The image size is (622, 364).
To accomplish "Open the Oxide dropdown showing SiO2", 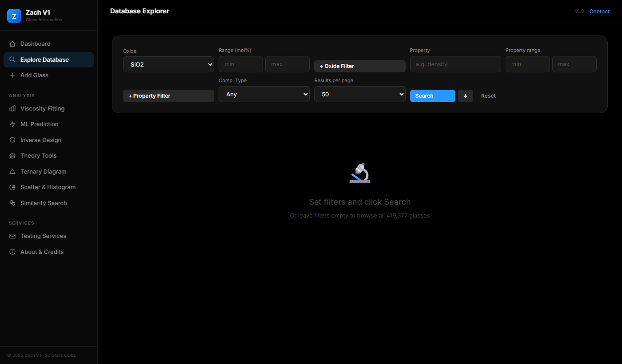I will [x=168, y=64].
